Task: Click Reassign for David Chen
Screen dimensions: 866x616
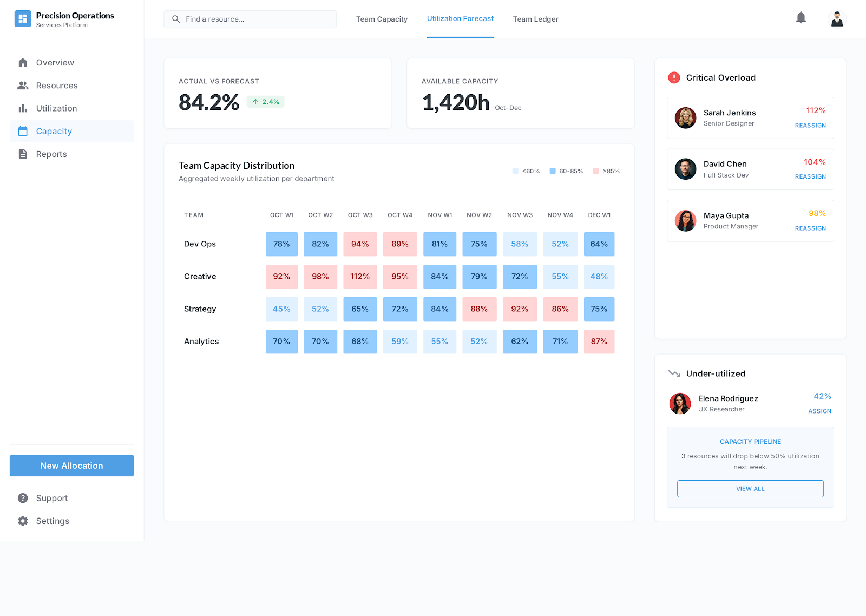Action: [810, 177]
